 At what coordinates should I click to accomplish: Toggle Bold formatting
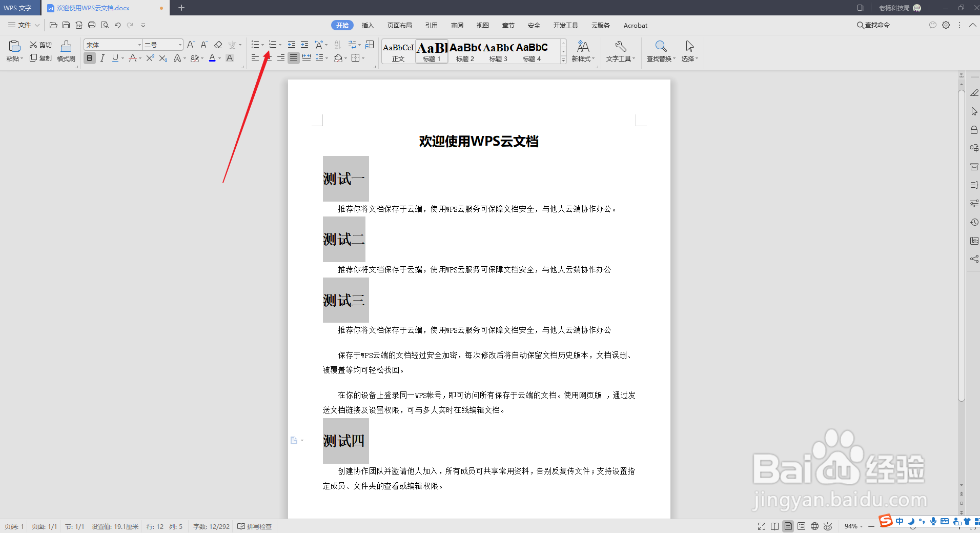[x=90, y=58]
